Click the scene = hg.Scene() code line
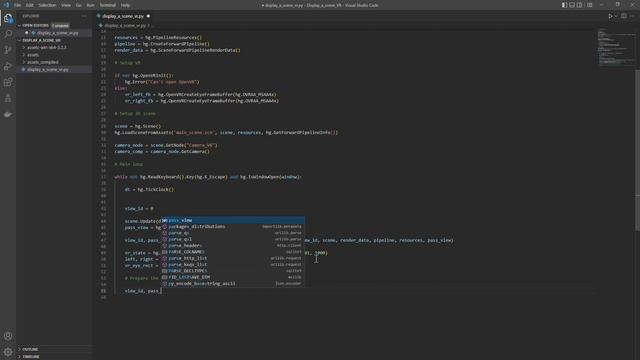This screenshot has height=360, width=640. (138, 126)
